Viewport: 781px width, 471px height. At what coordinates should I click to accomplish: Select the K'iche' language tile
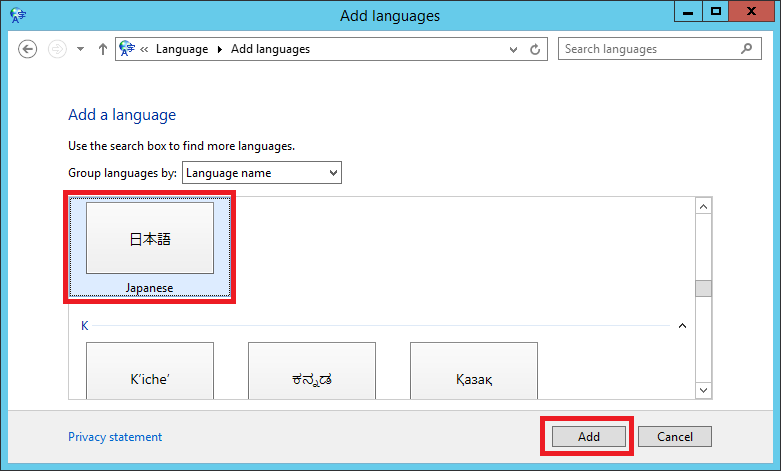click(150, 370)
